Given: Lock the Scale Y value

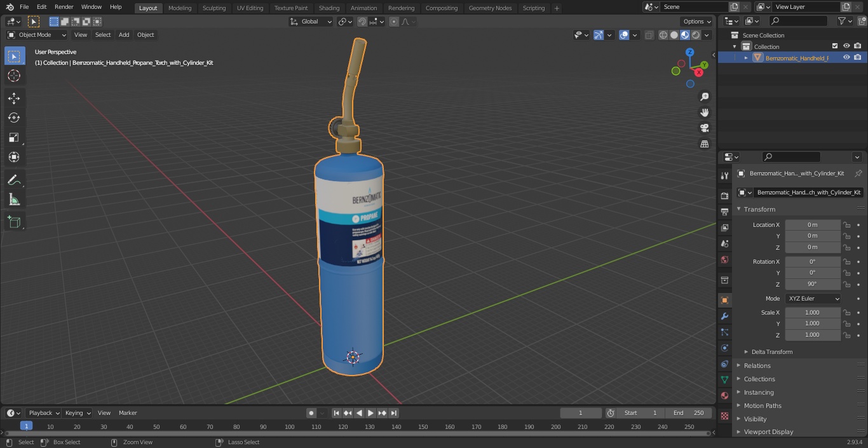Looking at the screenshot, I should pos(846,323).
